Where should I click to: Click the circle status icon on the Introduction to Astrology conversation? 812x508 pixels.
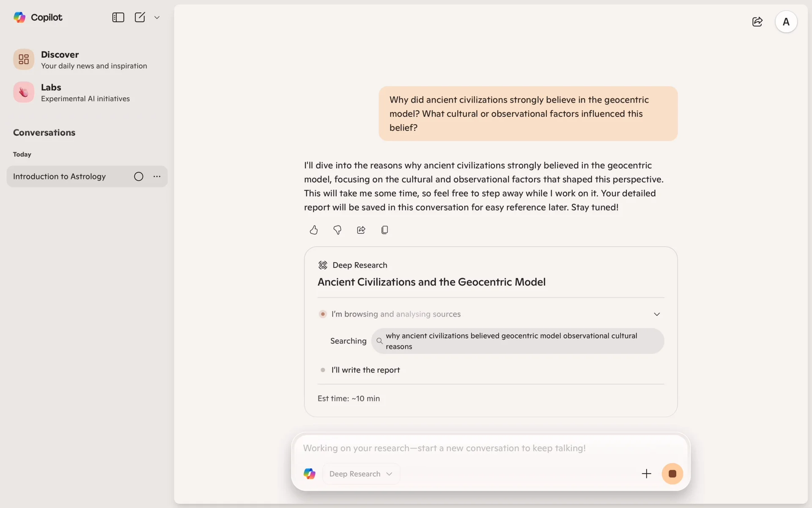coord(139,177)
